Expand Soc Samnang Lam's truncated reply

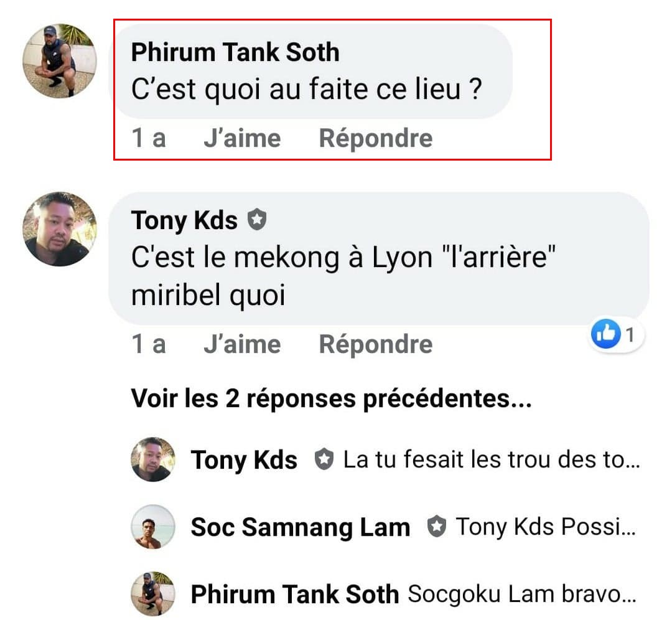[x=546, y=527]
